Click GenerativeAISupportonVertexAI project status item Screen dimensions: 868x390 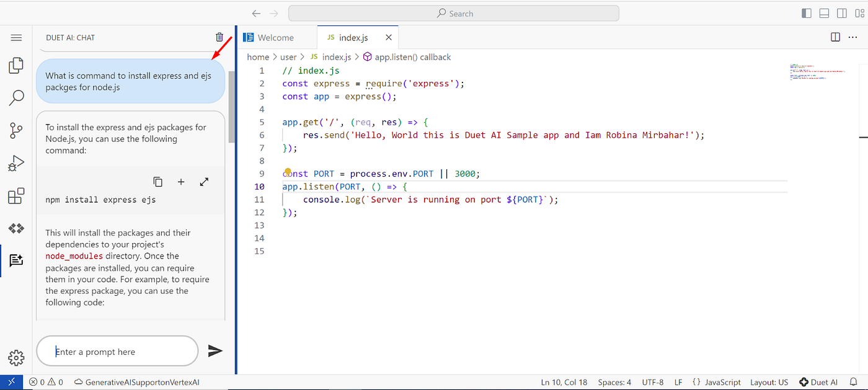136,382
